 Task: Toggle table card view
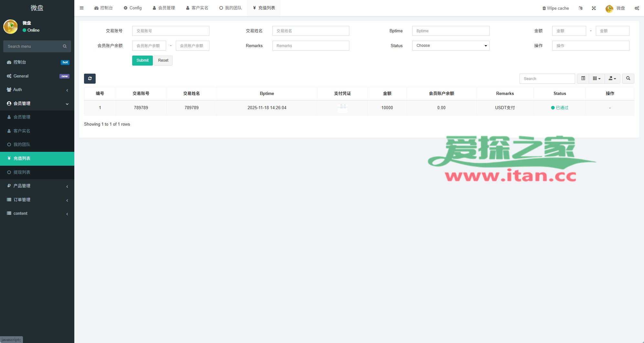[x=583, y=78]
